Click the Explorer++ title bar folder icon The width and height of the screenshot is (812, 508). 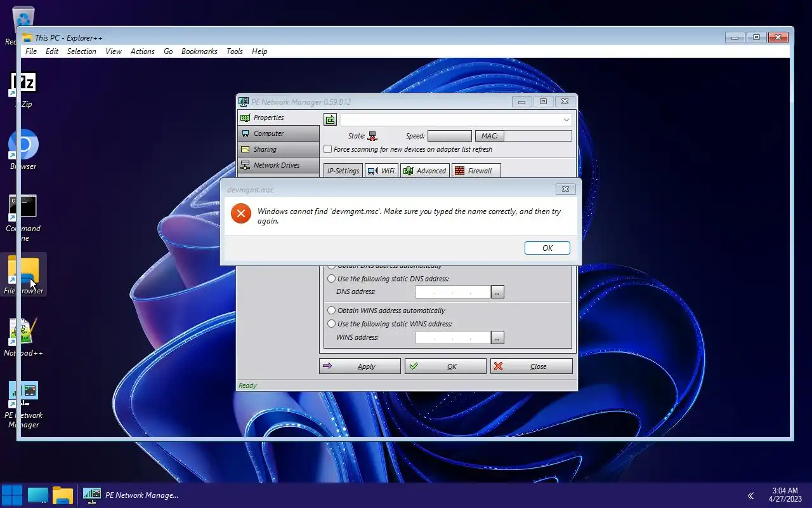pyautogui.click(x=27, y=38)
